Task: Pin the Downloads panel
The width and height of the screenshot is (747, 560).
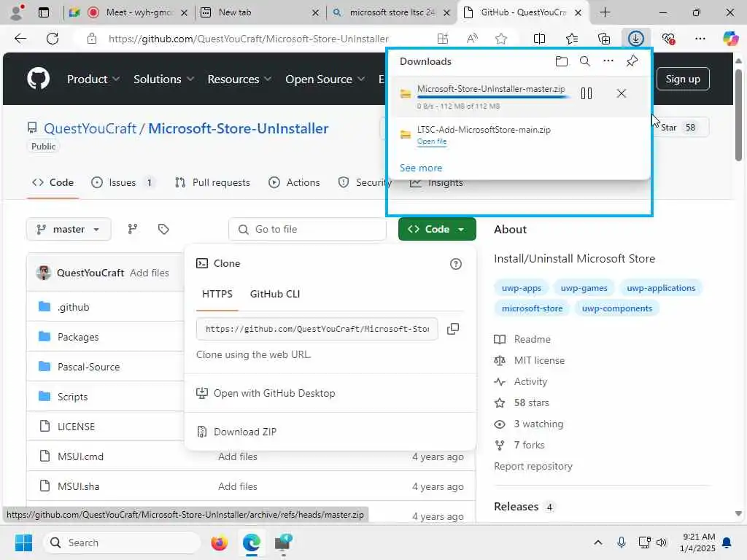Action: (x=632, y=61)
